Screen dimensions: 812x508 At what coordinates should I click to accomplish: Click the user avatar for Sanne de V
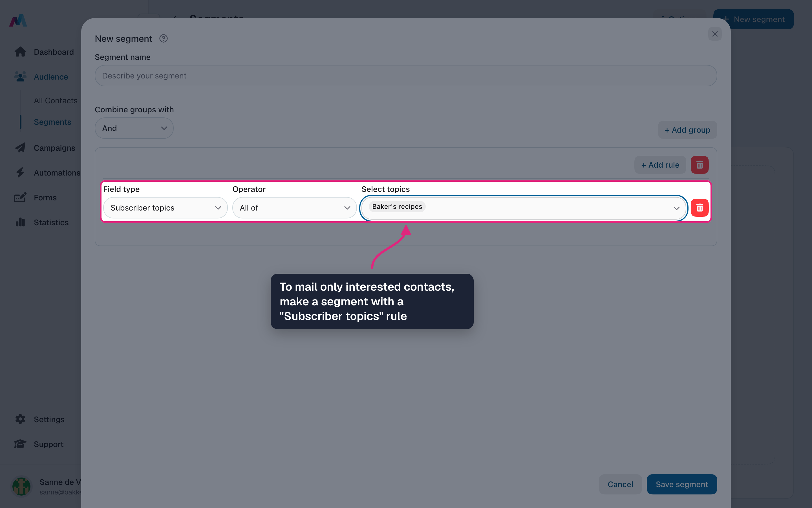21,487
